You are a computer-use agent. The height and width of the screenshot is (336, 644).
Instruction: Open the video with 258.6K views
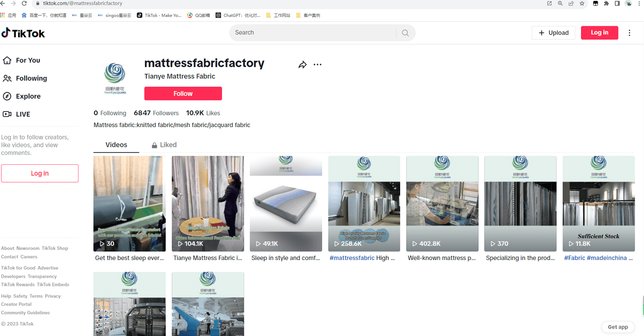(364, 203)
